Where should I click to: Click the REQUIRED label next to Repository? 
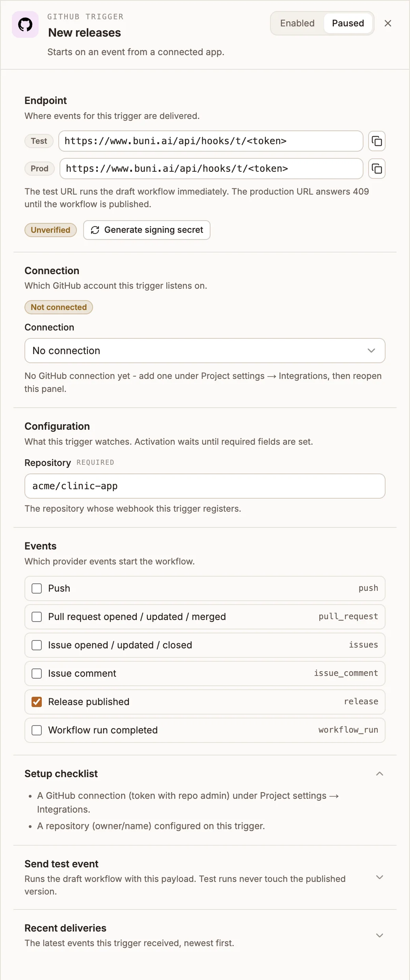click(95, 462)
